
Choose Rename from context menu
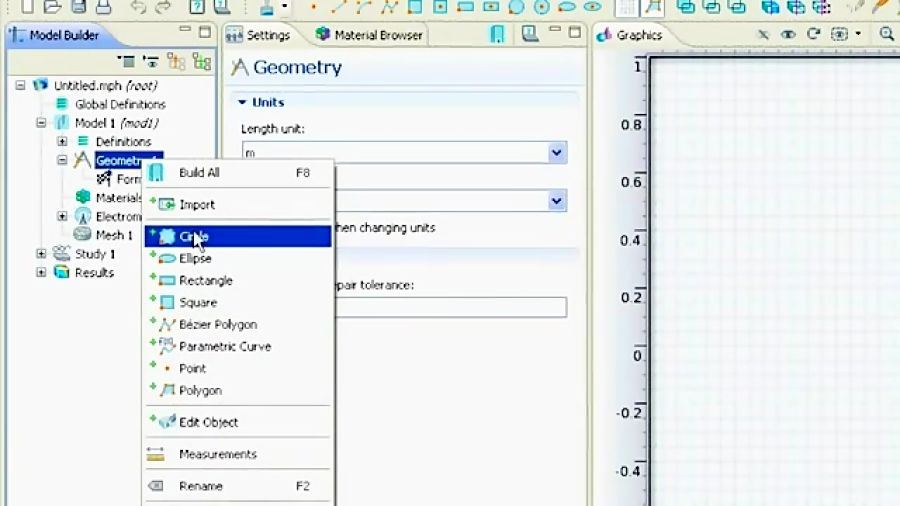[238, 486]
